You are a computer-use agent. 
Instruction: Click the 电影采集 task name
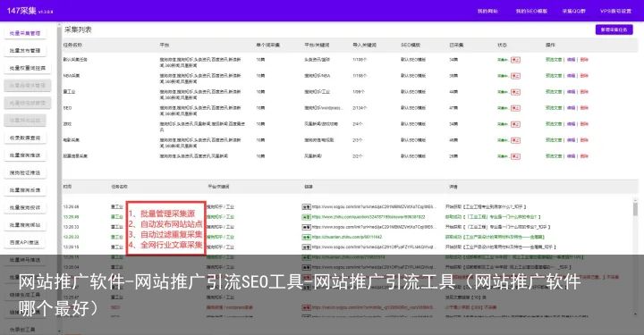71,140
